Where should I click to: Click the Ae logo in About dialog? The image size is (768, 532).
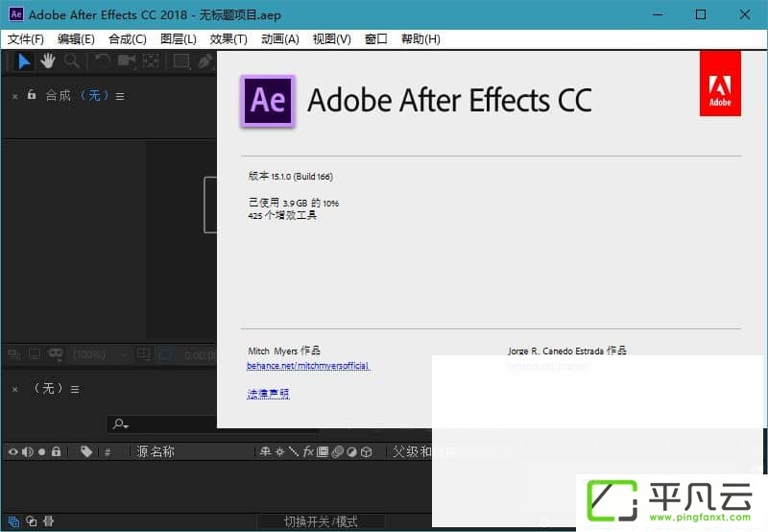[268, 101]
